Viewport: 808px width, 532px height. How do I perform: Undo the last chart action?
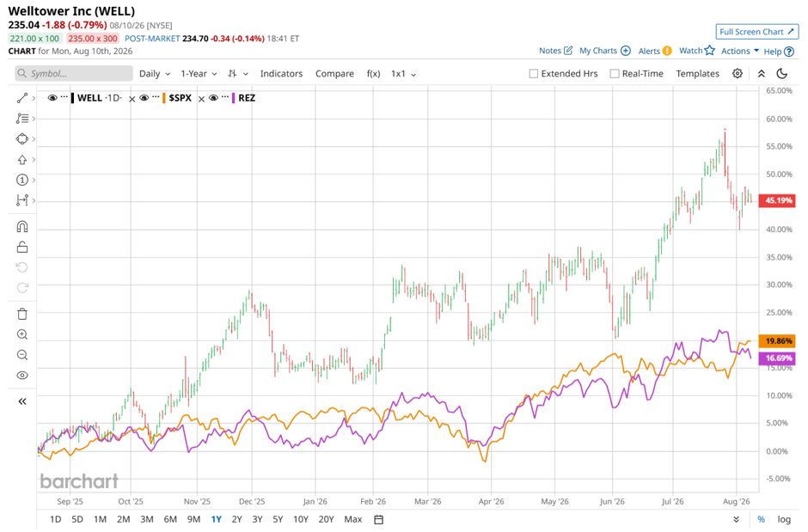coord(22,267)
